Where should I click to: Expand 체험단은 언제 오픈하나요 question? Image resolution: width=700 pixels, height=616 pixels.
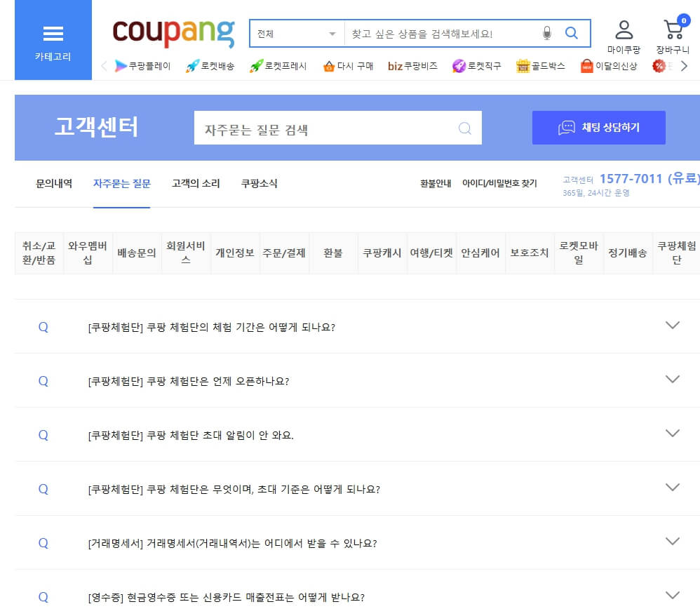[357, 380]
